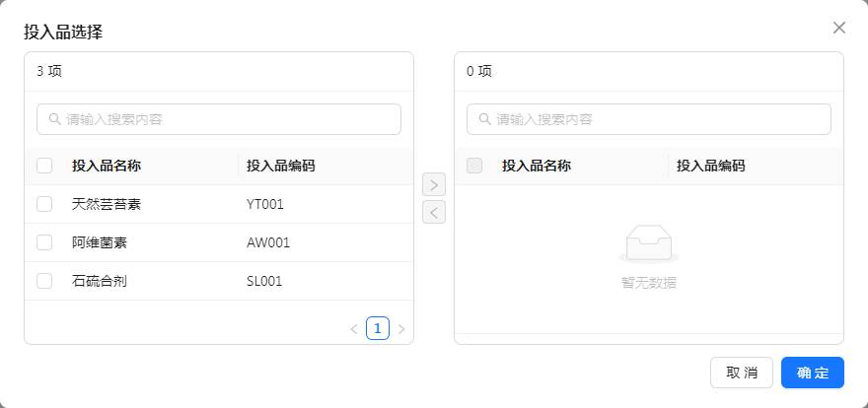Focus the right panel search input
Viewport: 868px width, 408px height.
click(x=657, y=119)
